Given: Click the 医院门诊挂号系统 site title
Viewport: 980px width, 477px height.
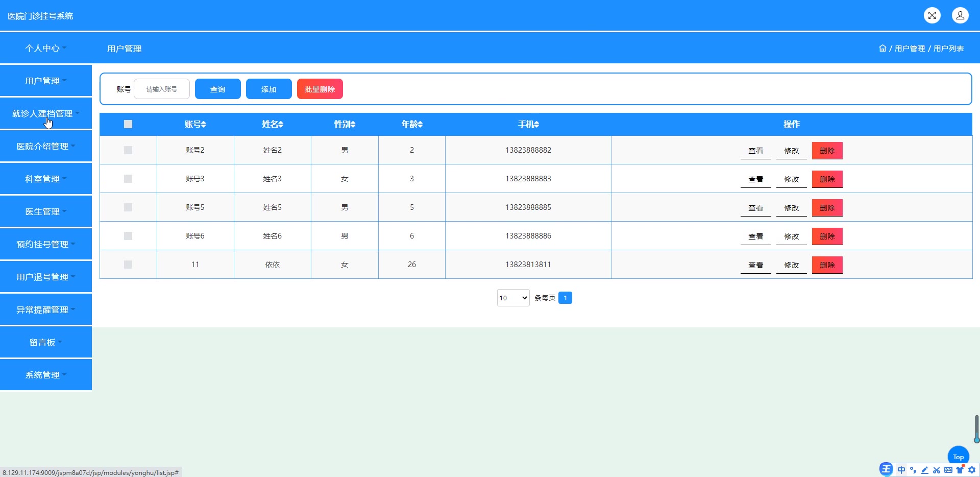Looking at the screenshot, I should tap(40, 16).
